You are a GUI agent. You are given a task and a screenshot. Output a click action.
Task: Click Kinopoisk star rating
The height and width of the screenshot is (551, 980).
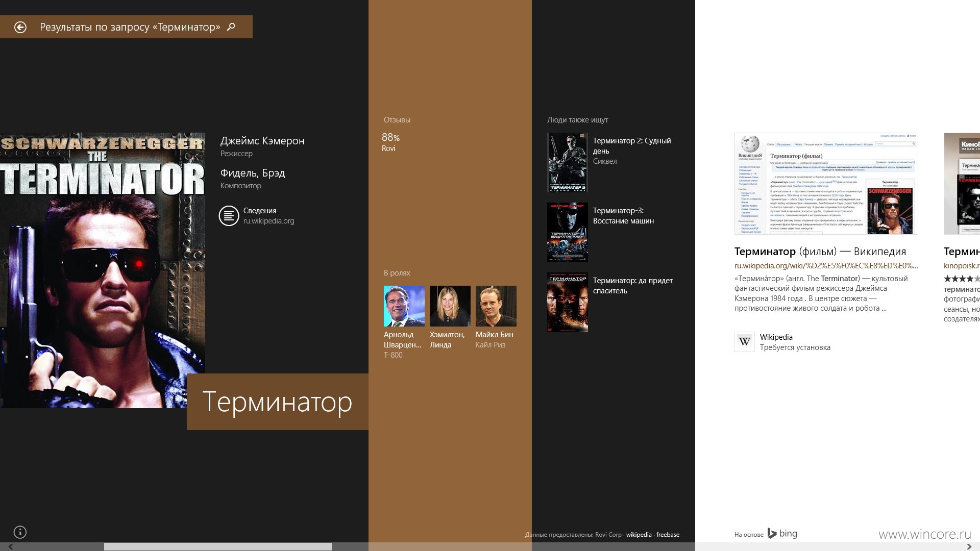click(962, 279)
